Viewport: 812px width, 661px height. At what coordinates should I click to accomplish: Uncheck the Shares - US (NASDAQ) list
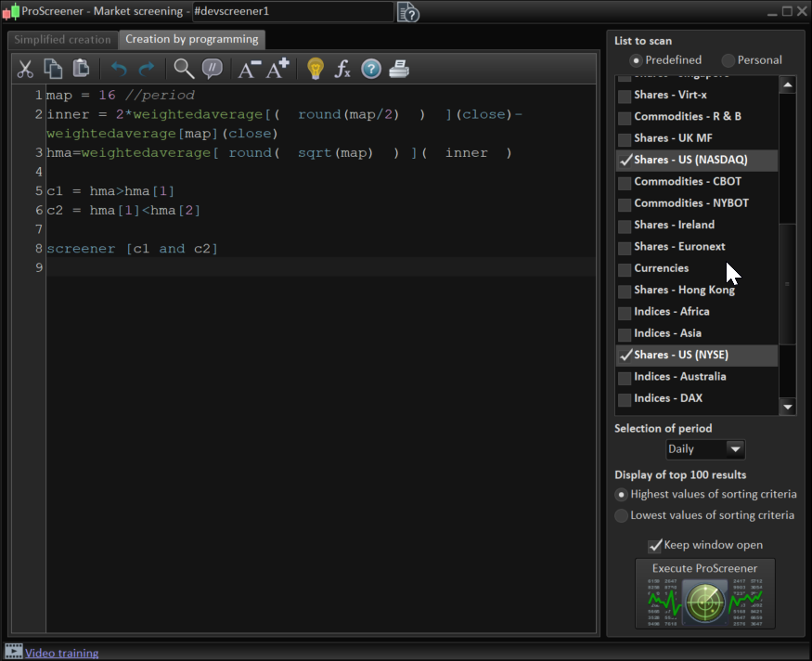tap(625, 161)
